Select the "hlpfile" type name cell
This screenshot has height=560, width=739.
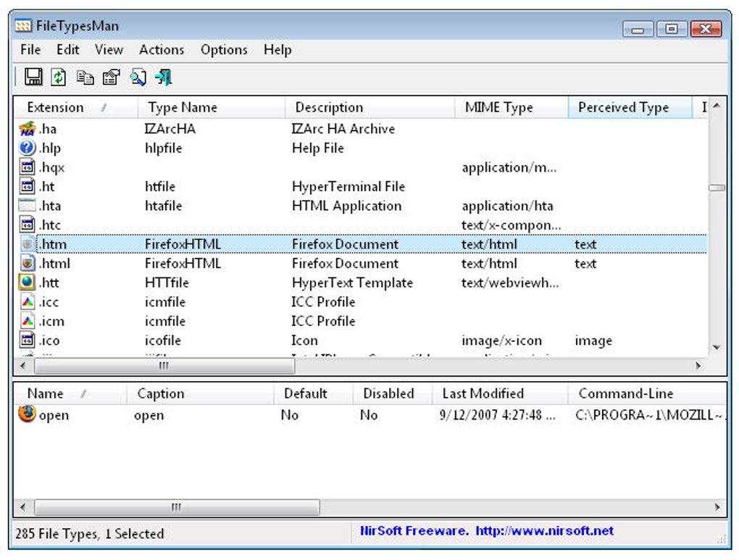point(163,148)
